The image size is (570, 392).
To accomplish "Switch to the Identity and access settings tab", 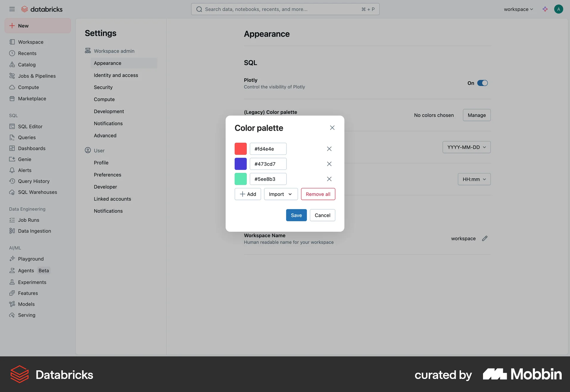I will click(116, 75).
